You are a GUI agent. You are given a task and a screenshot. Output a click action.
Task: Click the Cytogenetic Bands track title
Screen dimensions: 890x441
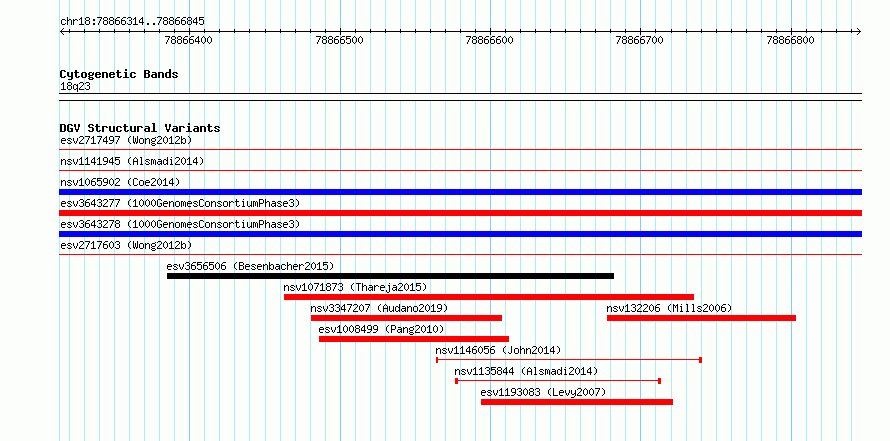tap(119, 74)
